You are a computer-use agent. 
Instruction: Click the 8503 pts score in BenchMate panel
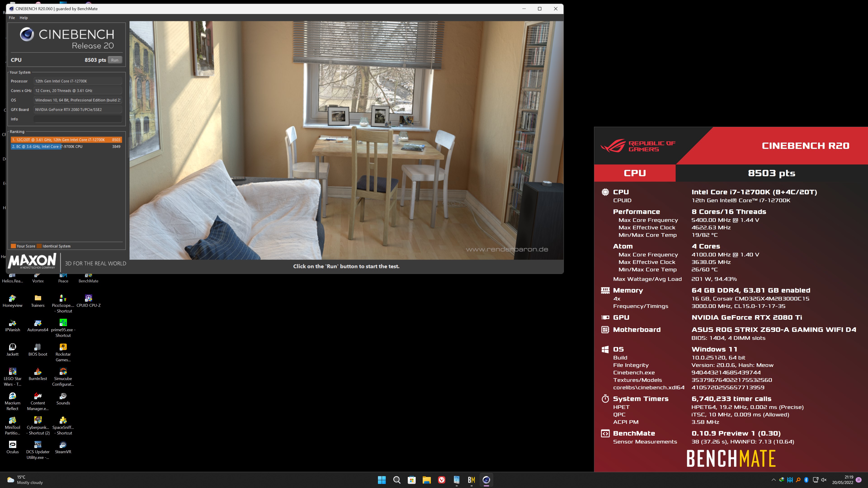(x=771, y=173)
